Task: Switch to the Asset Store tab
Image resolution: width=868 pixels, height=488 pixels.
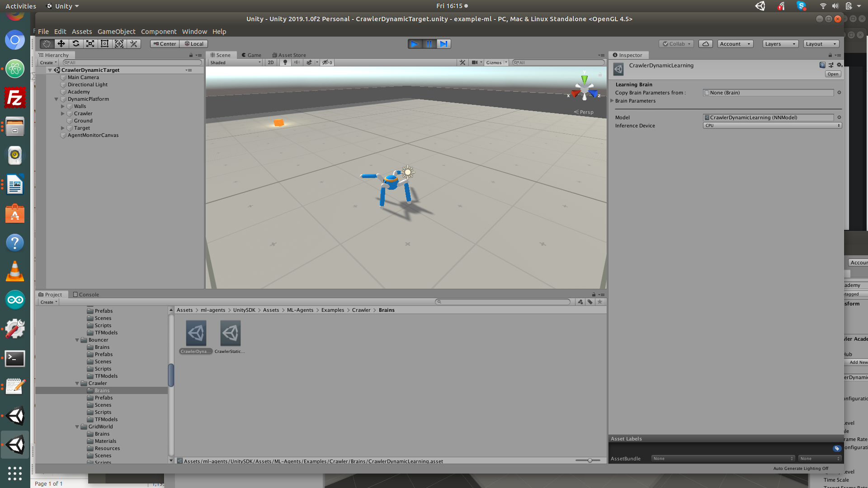Action: coord(289,55)
